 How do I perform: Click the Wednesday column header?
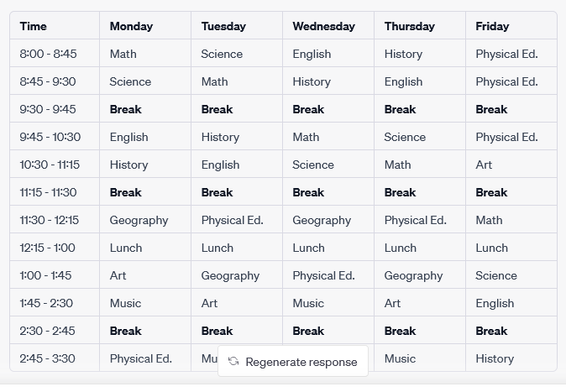click(323, 26)
